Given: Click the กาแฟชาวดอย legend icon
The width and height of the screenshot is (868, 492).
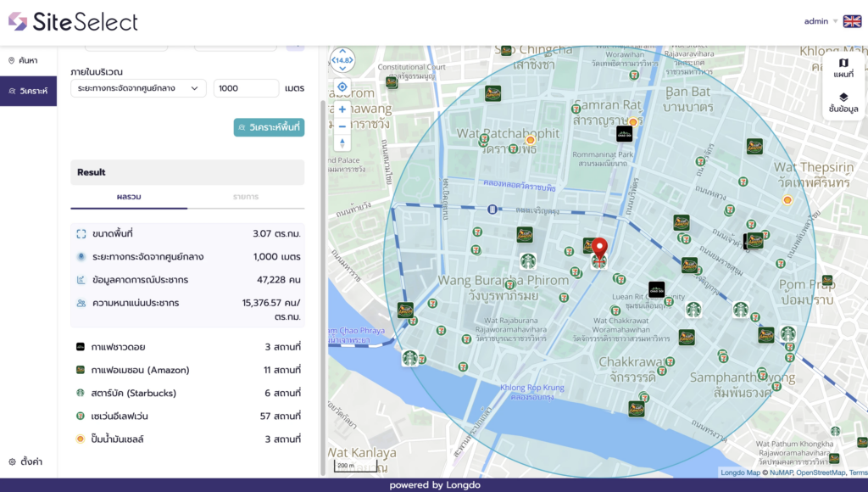Looking at the screenshot, I should pos(81,347).
